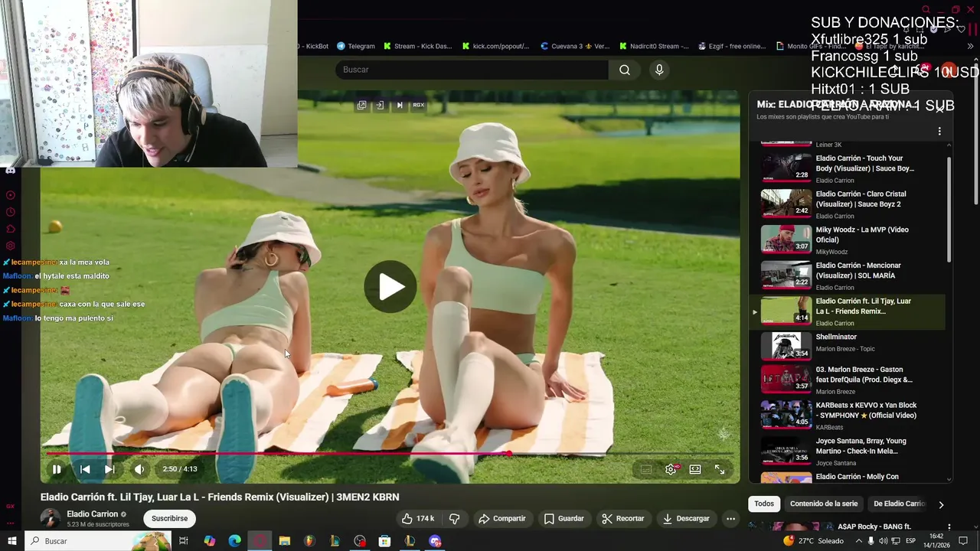Download the video with Descargar

tap(686, 518)
